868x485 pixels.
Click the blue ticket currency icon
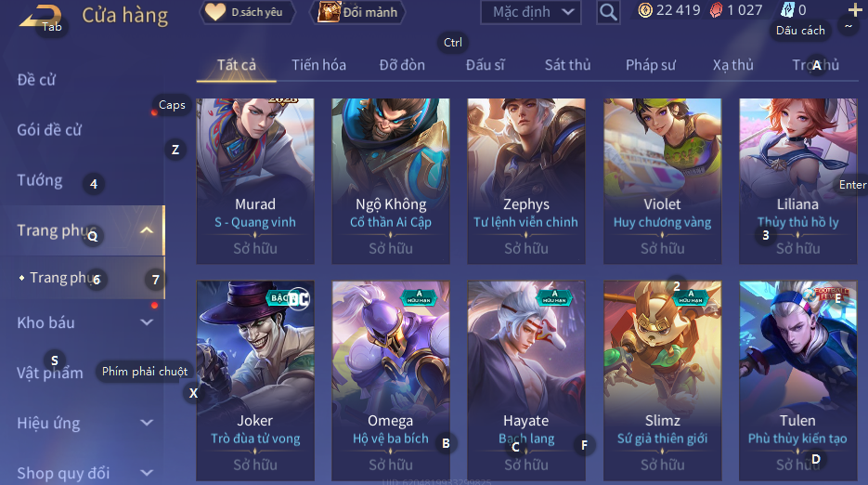[x=787, y=10]
